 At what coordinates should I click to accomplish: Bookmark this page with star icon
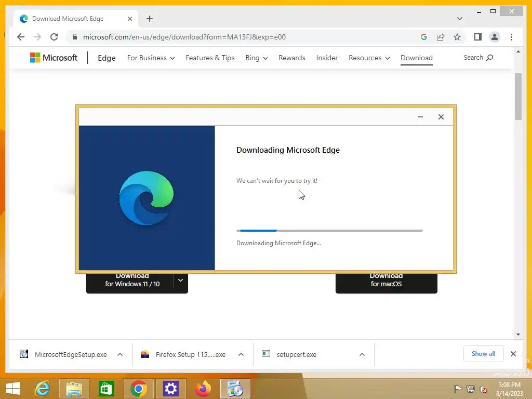pyautogui.click(x=457, y=37)
